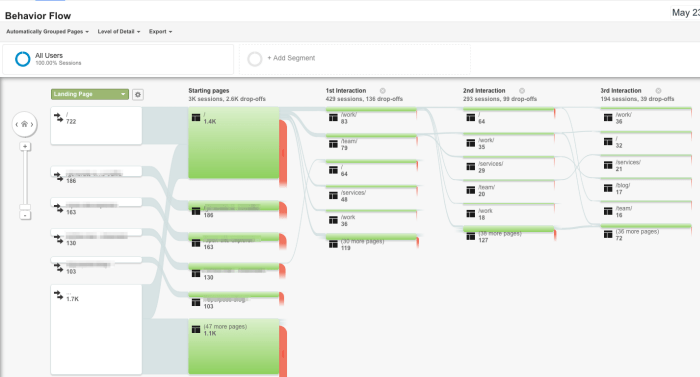Open the Export dropdown menu
The height and width of the screenshot is (377, 700).
pyautogui.click(x=160, y=32)
